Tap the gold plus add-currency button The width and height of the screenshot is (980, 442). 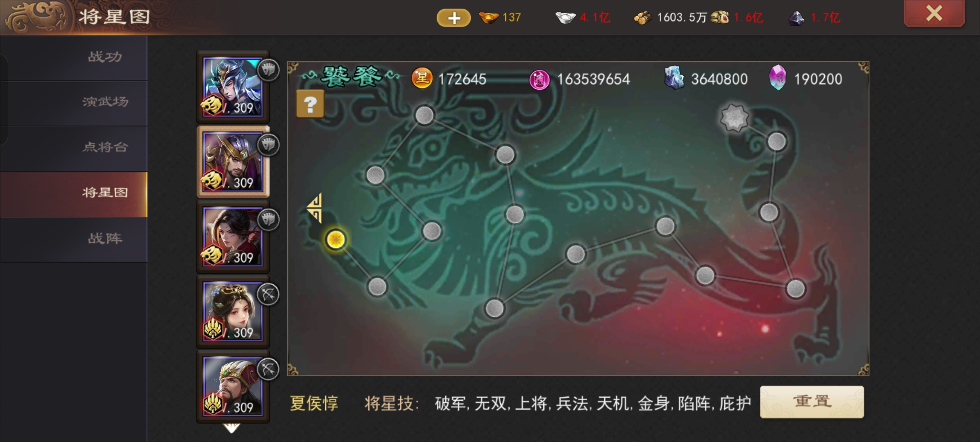454,18
